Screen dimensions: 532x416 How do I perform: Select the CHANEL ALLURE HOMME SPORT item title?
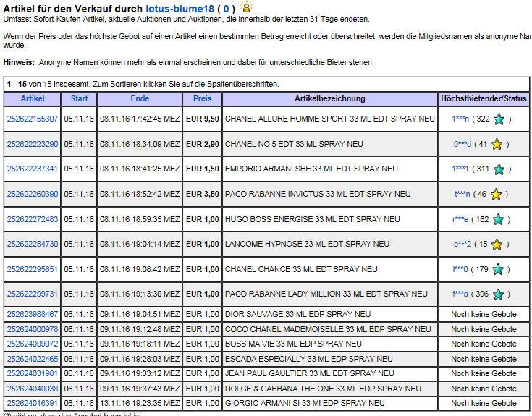pos(330,119)
